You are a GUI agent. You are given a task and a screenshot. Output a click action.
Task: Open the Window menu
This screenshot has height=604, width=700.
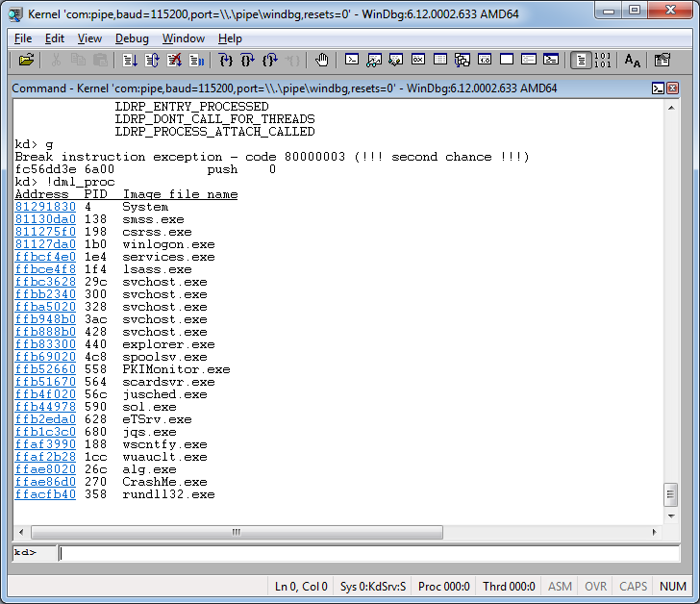click(x=184, y=38)
